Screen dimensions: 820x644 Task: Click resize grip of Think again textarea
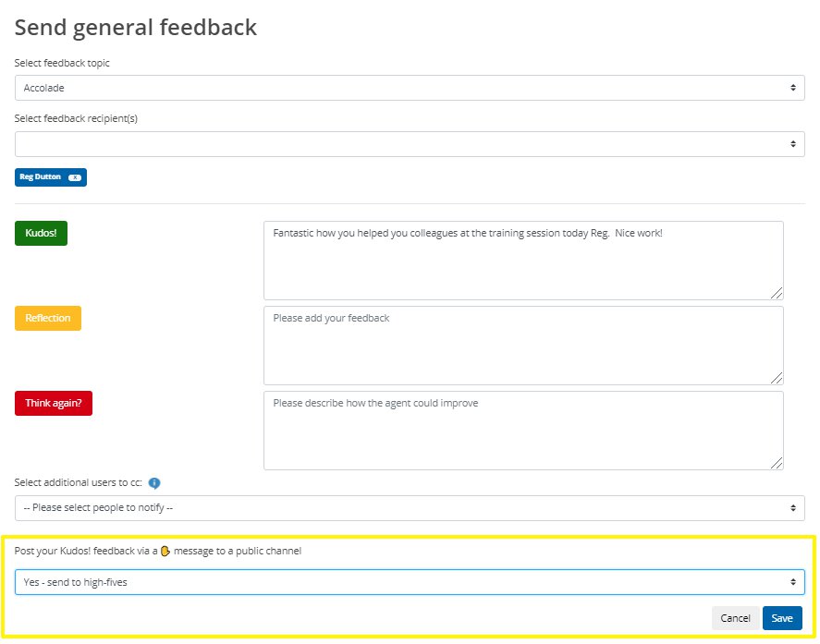pos(777,463)
